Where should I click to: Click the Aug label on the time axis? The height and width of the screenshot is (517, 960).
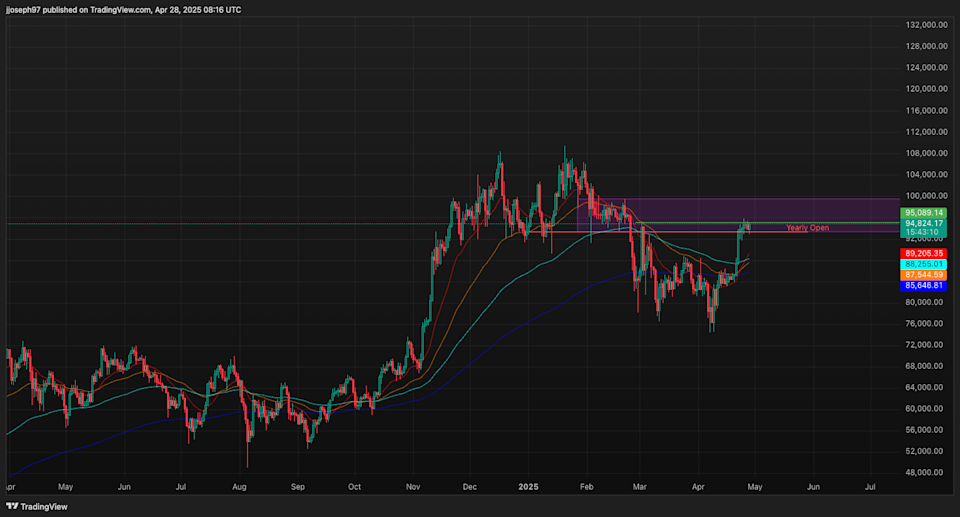[x=239, y=487]
